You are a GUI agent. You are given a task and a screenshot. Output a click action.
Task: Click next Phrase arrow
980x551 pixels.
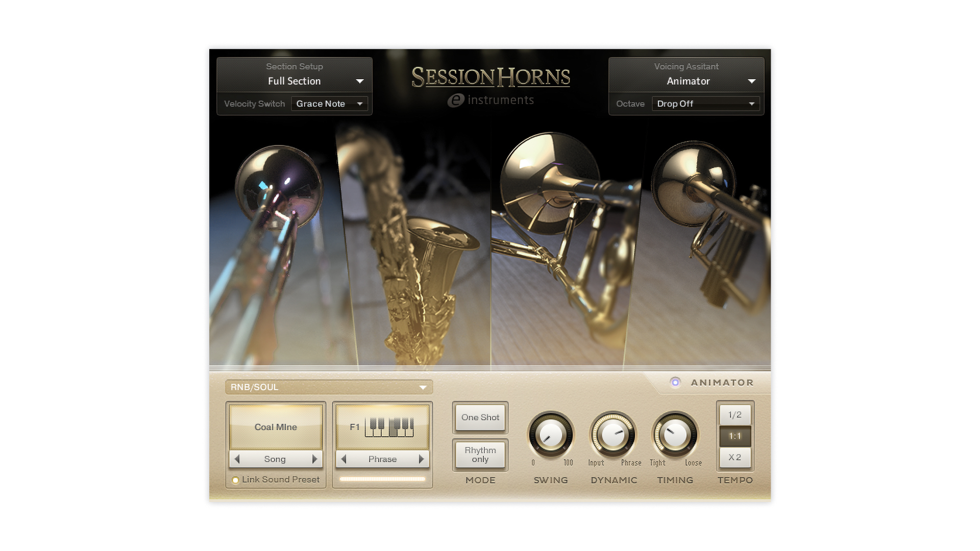click(421, 459)
